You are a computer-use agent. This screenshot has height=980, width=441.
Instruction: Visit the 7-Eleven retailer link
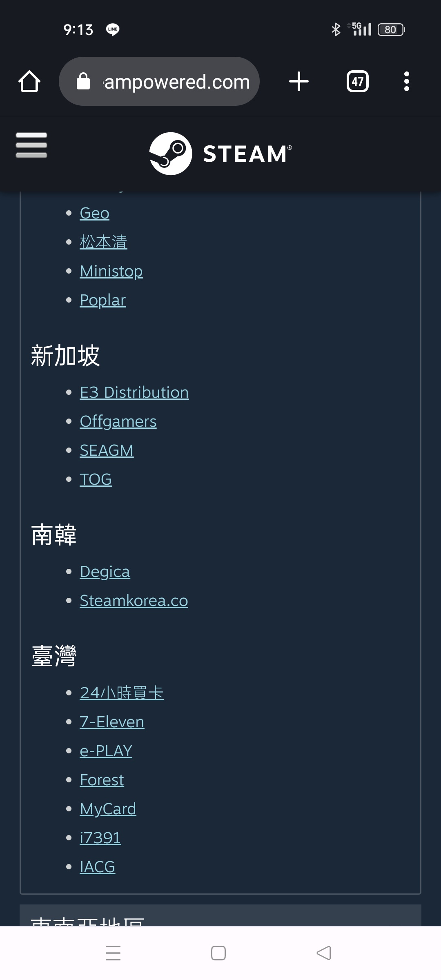click(x=112, y=722)
